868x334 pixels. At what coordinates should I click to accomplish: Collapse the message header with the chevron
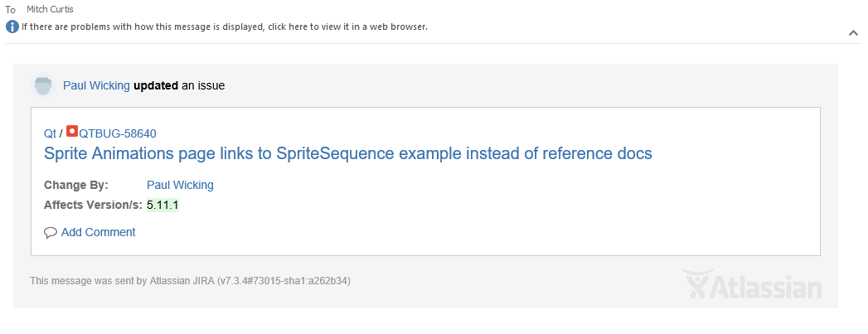point(854,32)
